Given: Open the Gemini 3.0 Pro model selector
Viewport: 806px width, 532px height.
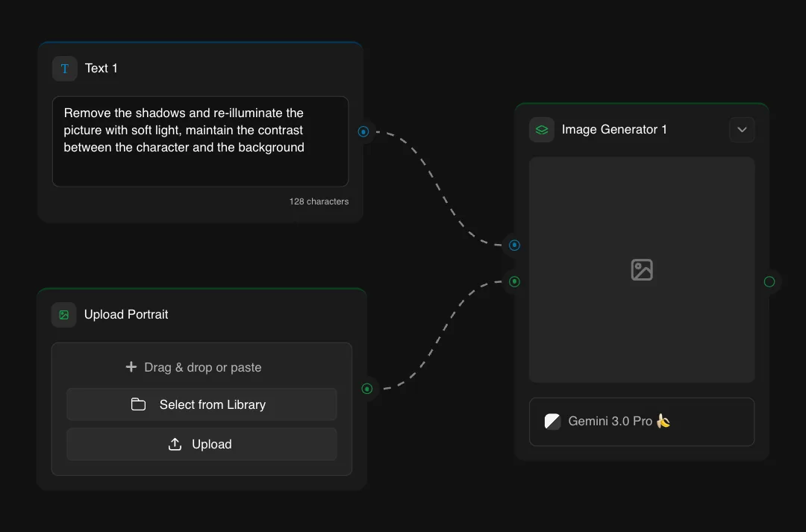Looking at the screenshot, I should [642, 422].
